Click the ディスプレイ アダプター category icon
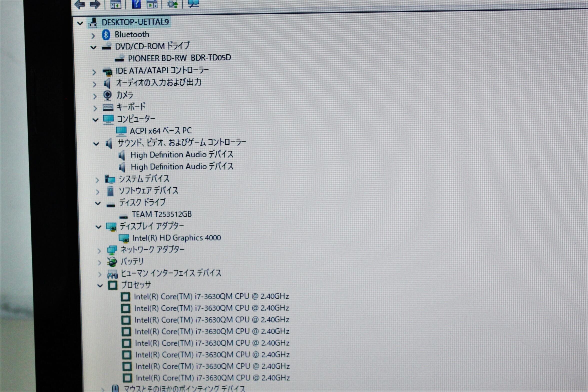Image resolution: width=588 pixels, height=392 pixels. (111, 227)
